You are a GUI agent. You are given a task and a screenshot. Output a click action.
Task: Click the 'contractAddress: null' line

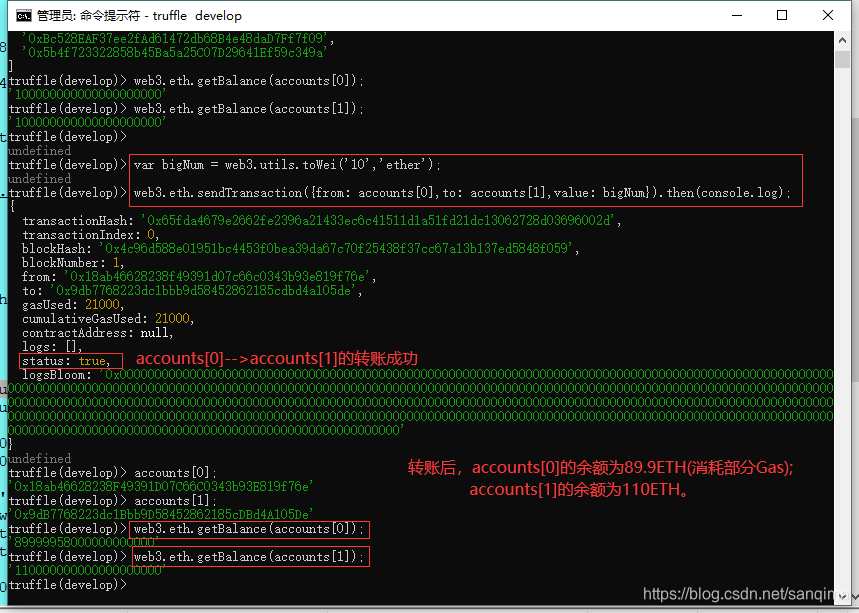(x=98, y=333)
